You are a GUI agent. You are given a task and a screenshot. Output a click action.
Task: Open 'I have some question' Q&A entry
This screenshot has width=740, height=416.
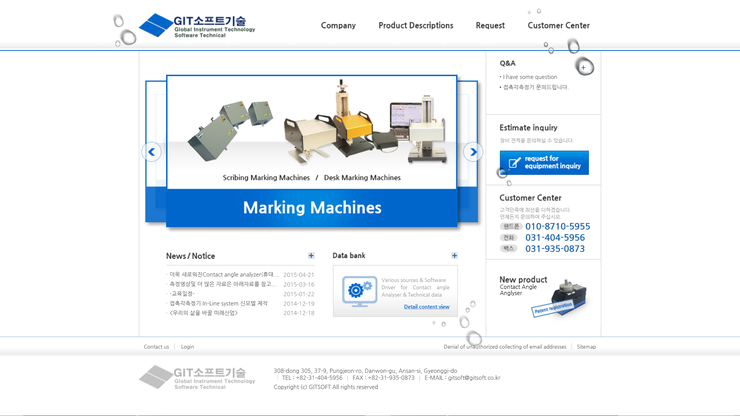click(x=530, y=77)
